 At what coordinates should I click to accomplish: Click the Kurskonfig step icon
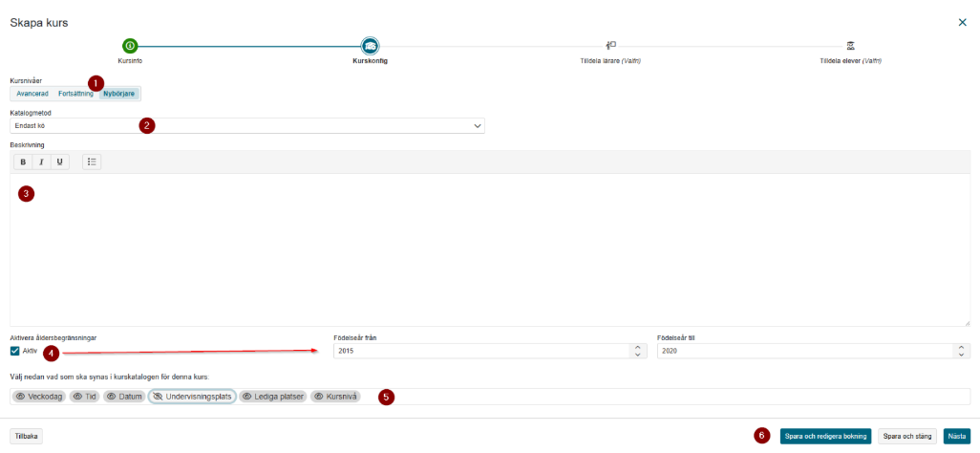370,46
